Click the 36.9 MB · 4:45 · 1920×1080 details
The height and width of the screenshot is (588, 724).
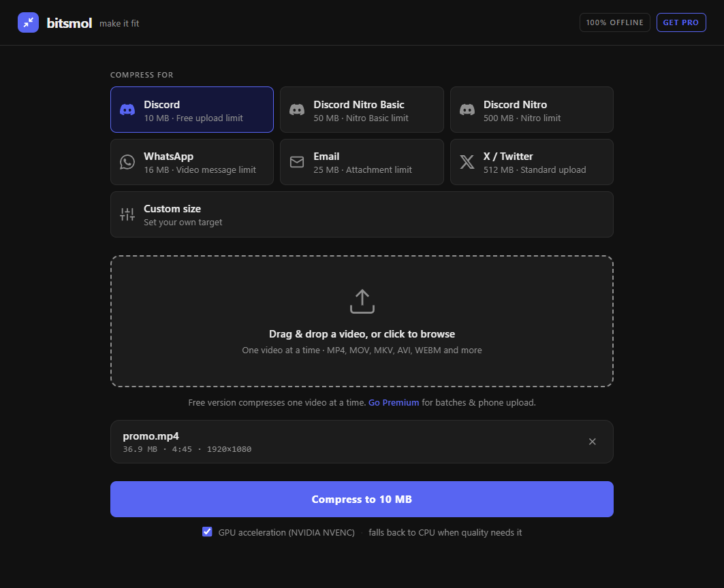tap(187, 449)
